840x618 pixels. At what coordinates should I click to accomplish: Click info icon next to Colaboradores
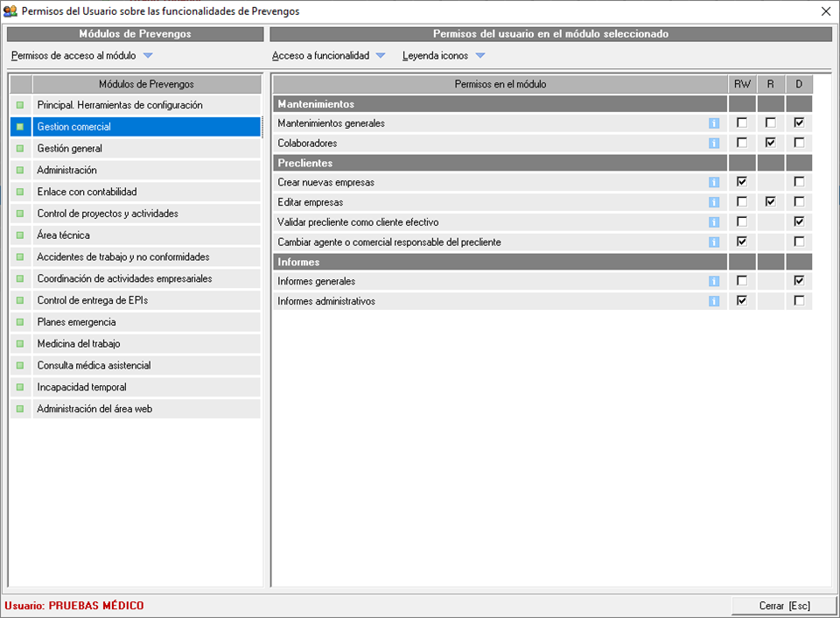pos(714,143)
